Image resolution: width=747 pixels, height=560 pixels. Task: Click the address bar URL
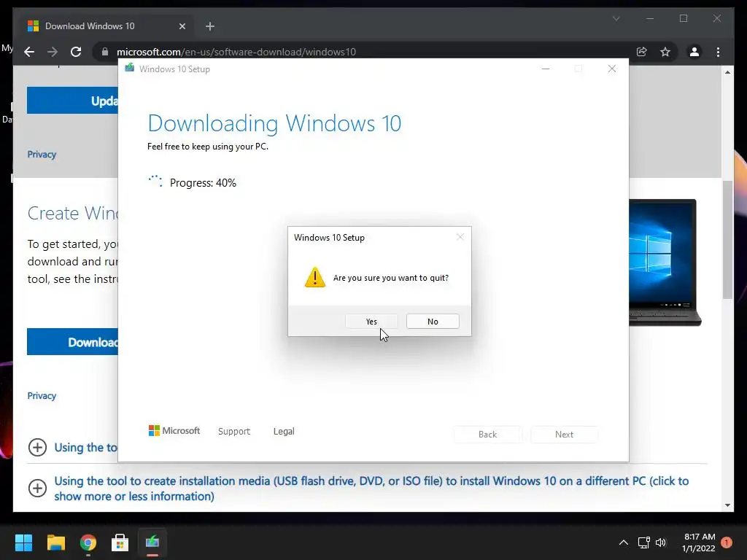[236, 52]
